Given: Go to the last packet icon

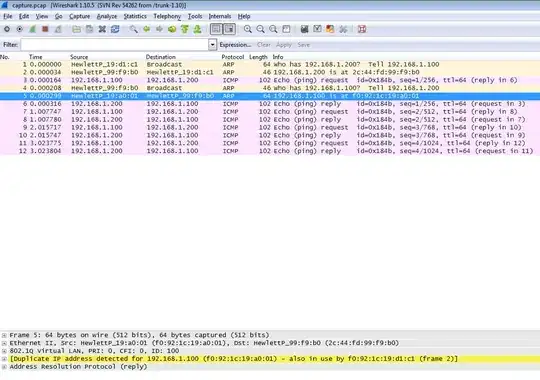Looking at the screenshot, I should (197, 29).
